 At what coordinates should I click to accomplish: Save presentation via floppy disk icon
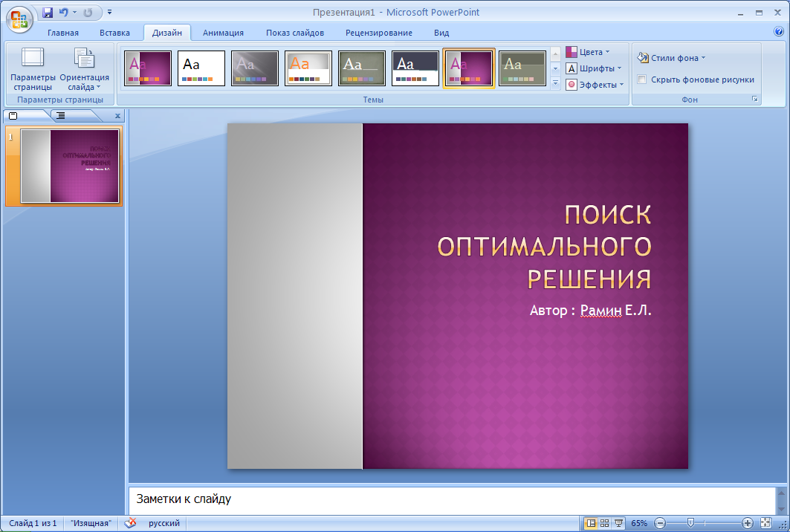click(48, 13)
